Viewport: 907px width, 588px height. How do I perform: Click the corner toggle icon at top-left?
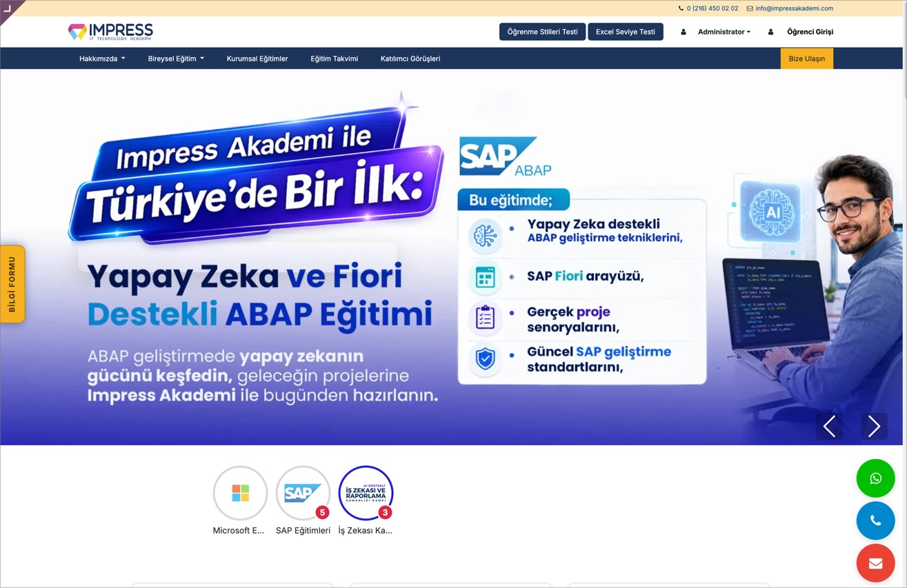click(8, 8)
